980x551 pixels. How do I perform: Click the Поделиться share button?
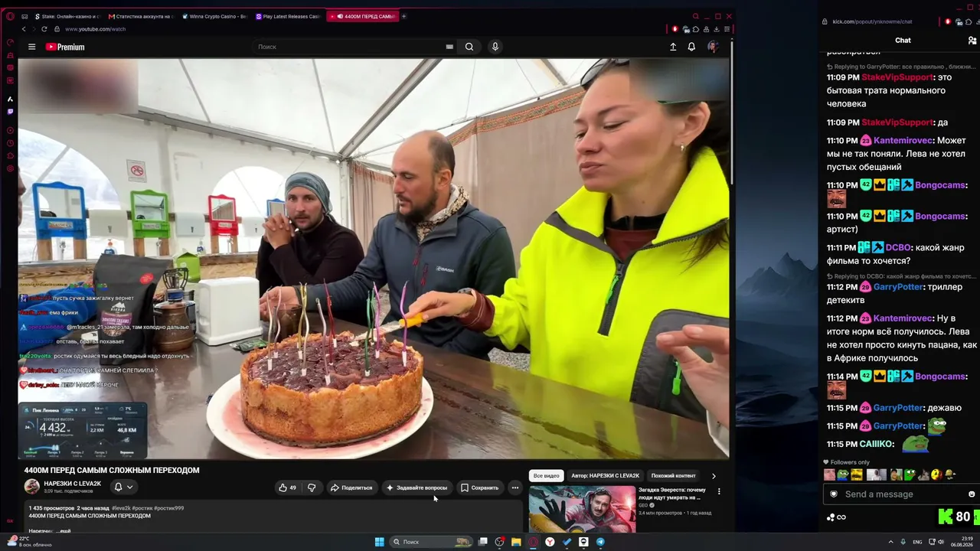tap(351, 487)
